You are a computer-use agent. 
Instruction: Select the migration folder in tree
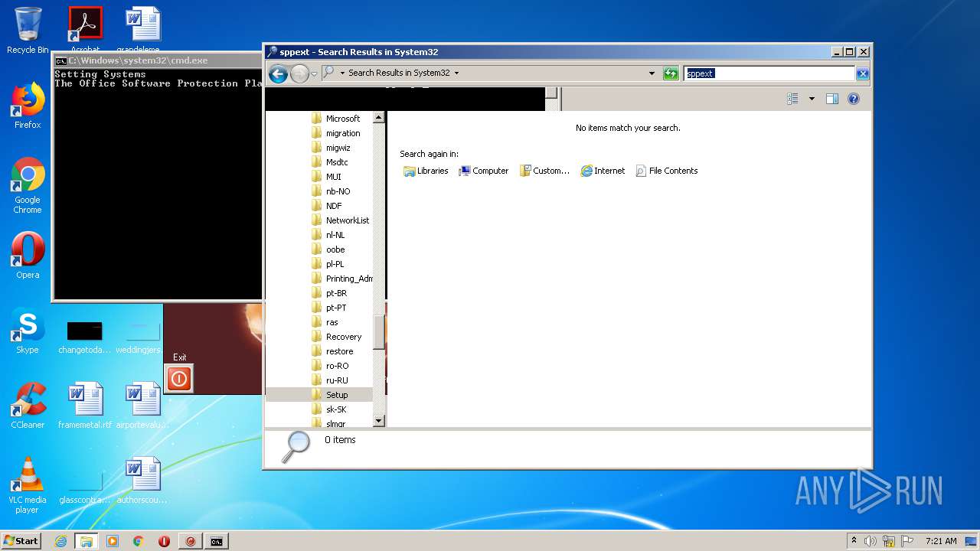(x=335, y=133)
